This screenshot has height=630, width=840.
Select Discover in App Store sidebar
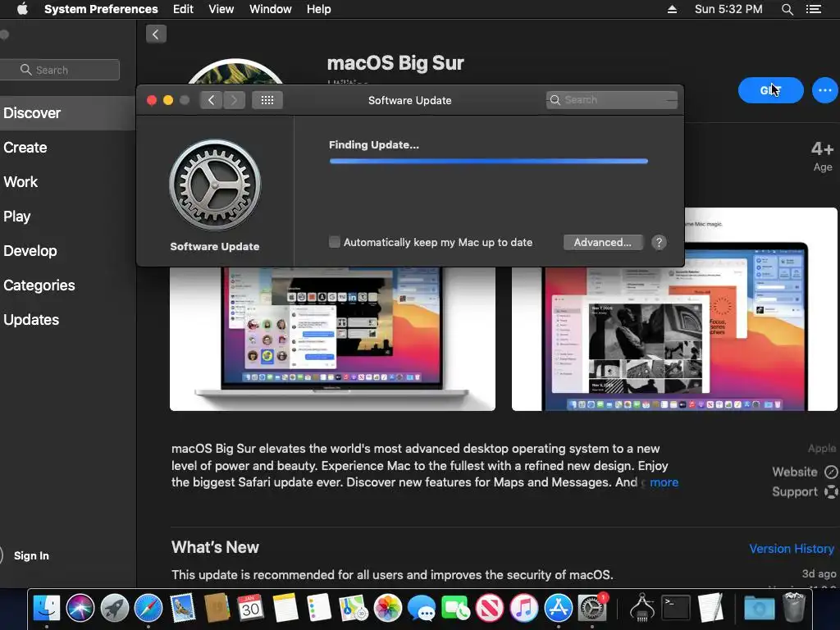(32, 113)
